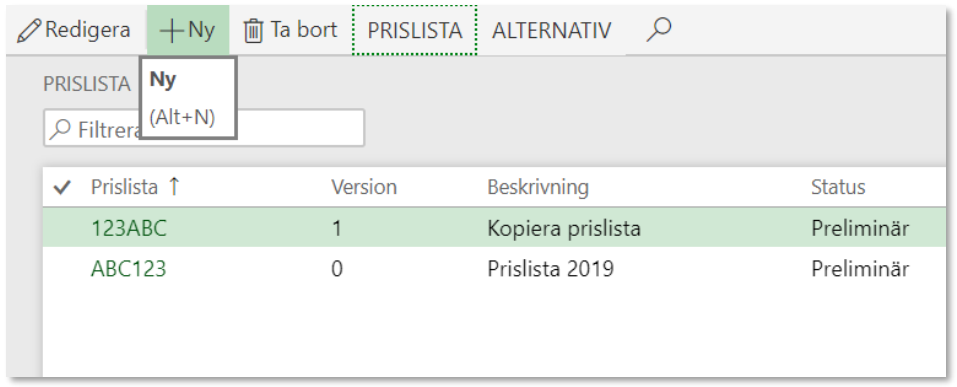Image resolution: width=957 pixels, height=387 pixels.
Task: Sort by the Version column header
Action: click(364, 187)
